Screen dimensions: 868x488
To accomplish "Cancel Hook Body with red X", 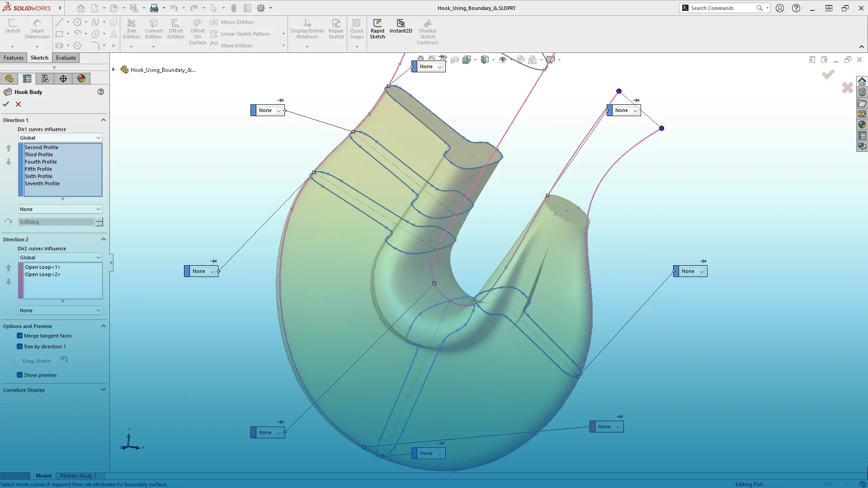I will coord(19,104).
